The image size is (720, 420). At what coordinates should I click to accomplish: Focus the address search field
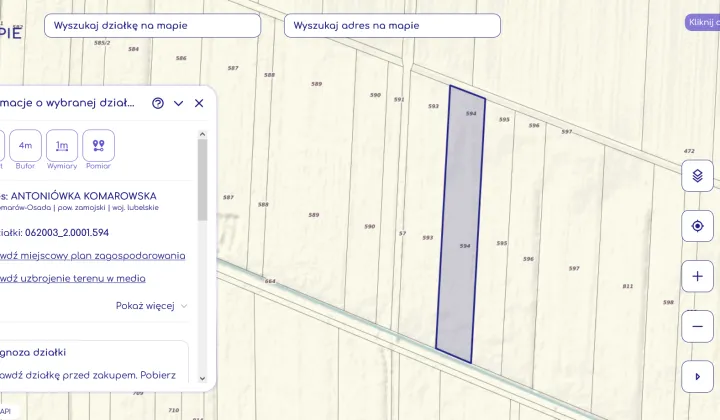[x=392, y=26]
